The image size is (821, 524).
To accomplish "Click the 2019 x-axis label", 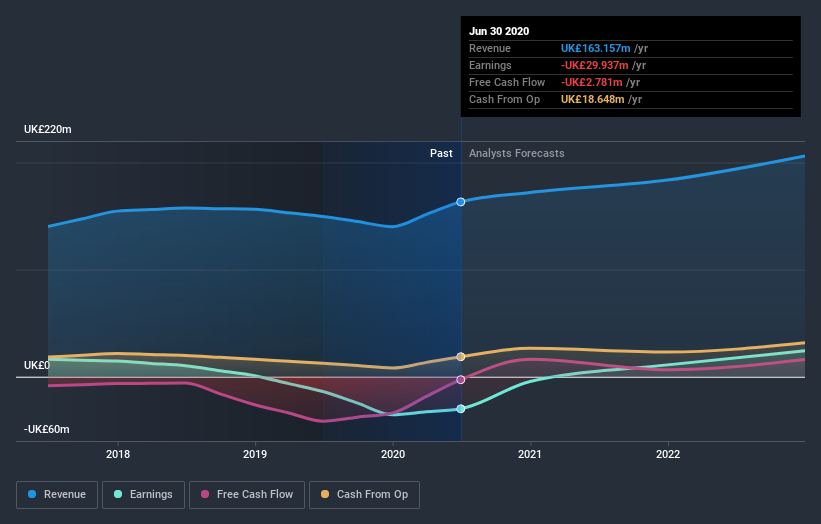I will coord(255,454).
